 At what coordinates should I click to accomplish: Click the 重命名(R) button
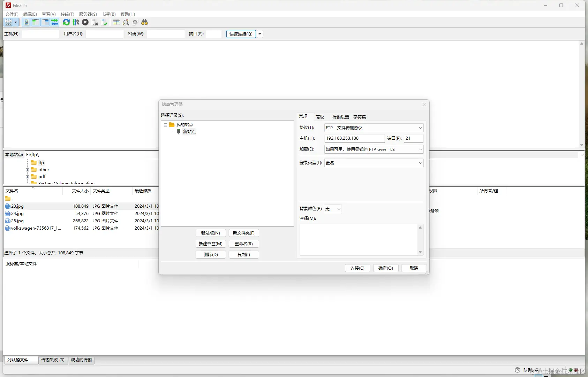pos(244,244)
